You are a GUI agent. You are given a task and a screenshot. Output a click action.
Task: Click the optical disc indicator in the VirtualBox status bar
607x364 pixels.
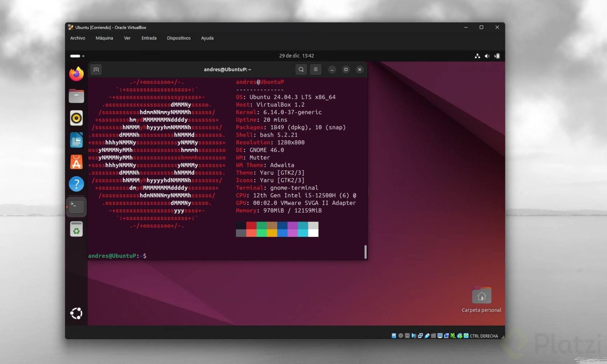coord(400,336)
